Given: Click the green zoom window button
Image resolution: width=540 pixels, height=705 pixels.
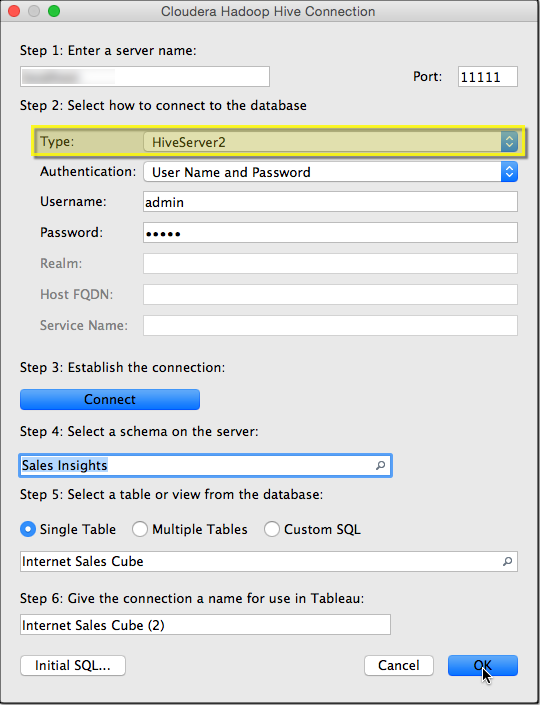Looking at the screenshot, I should coord(54,11).
